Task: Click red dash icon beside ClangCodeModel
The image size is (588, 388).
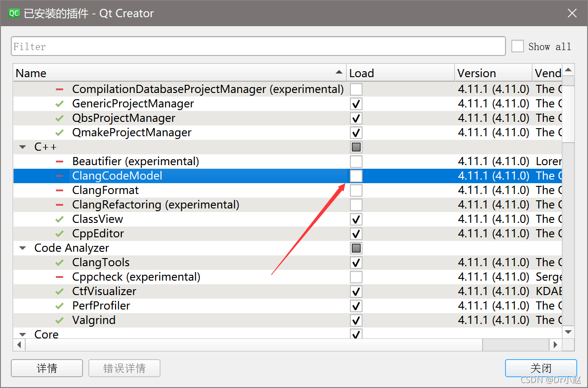Action: pyautogui.click(x=60, y=176)
